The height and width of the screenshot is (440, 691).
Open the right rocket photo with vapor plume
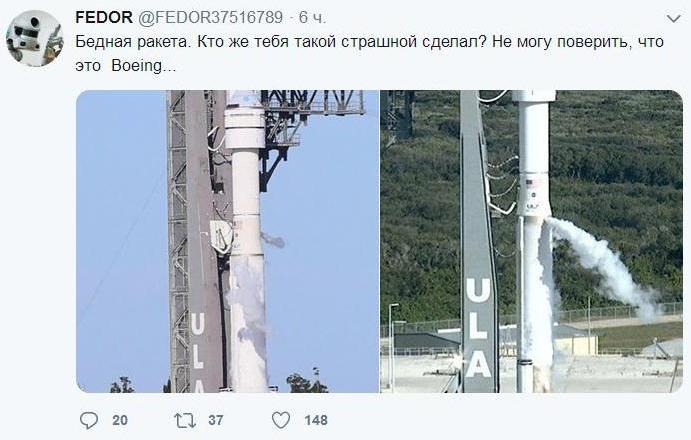(x=531, y=242)
